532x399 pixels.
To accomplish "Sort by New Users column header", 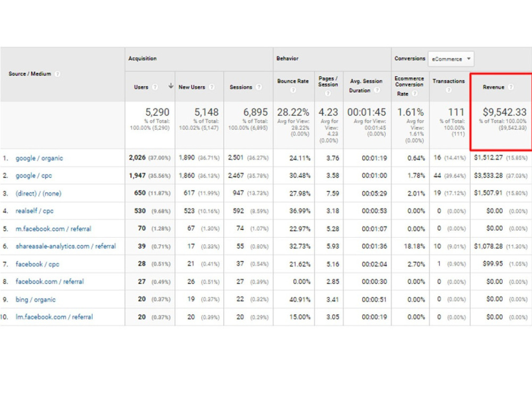I will tap(192, 87).
